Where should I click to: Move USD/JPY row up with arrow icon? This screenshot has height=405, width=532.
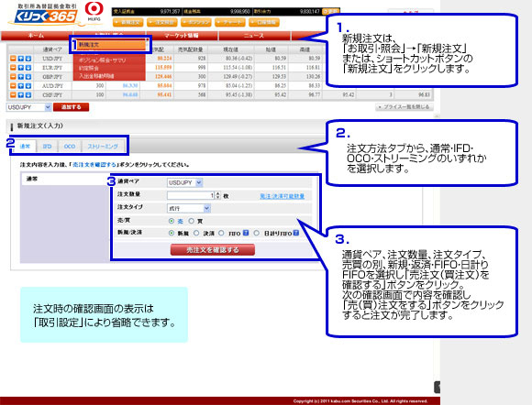(21, 59)
